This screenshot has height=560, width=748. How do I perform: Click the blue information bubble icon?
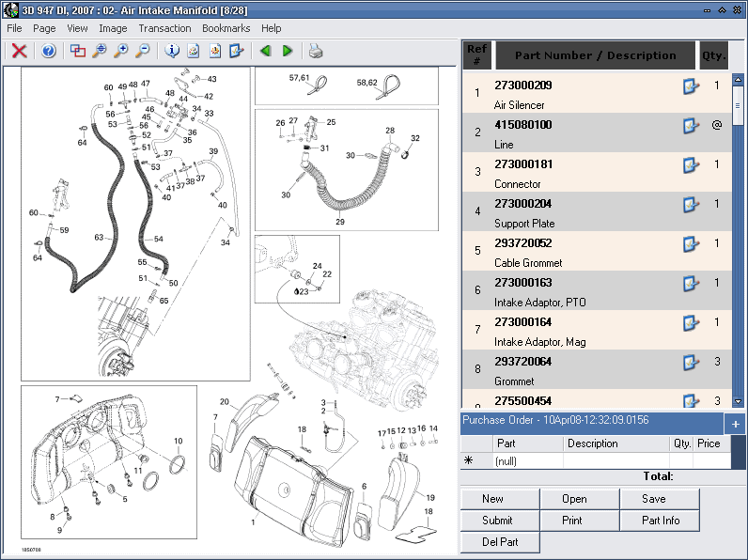pos(172,51)
